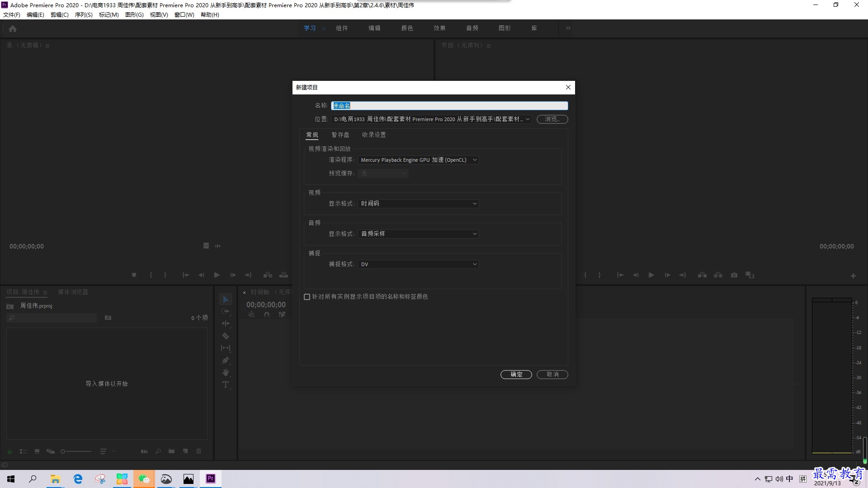
Task: Open WeChat in taskbar
Action: [144, 479]
